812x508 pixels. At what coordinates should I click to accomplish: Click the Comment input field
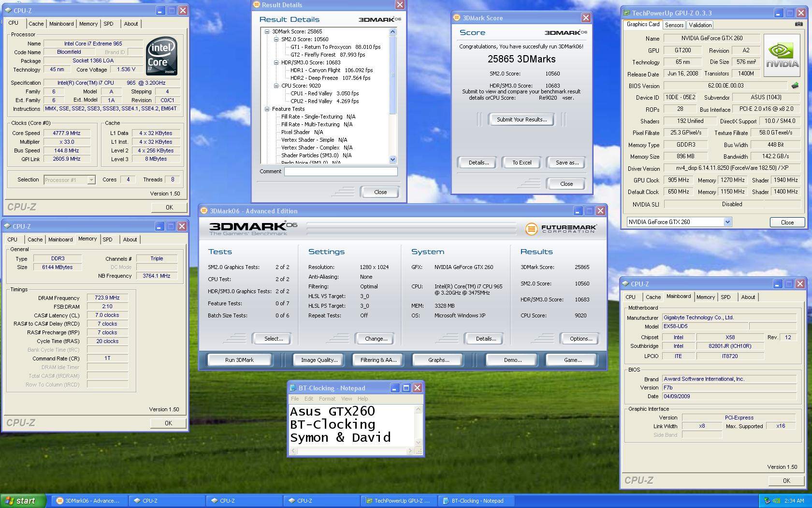pyautogui.click(x=341, y=171)
